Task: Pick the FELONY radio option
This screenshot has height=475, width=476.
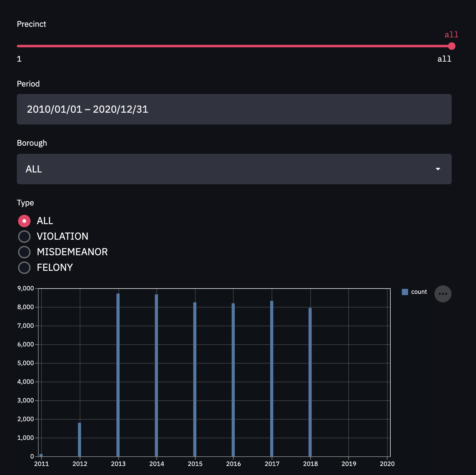Action: pyautogui.click(x=24, y=268)
